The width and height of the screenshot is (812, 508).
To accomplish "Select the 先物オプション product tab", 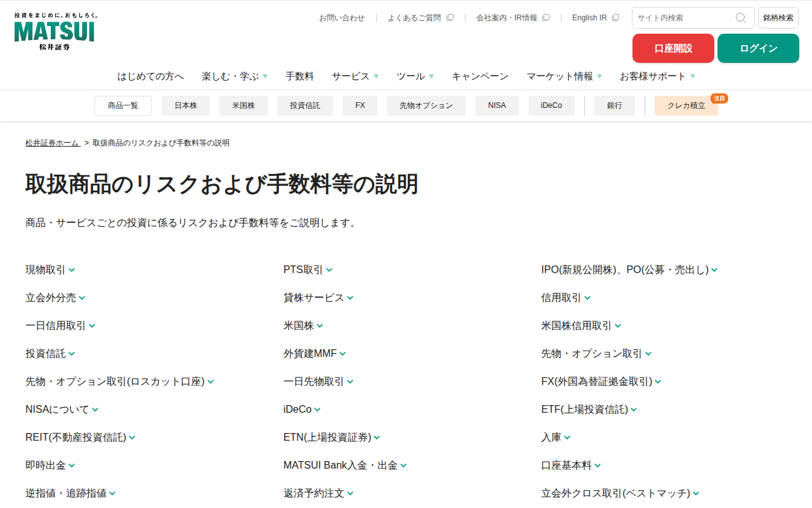I will [x=426, y=105].
